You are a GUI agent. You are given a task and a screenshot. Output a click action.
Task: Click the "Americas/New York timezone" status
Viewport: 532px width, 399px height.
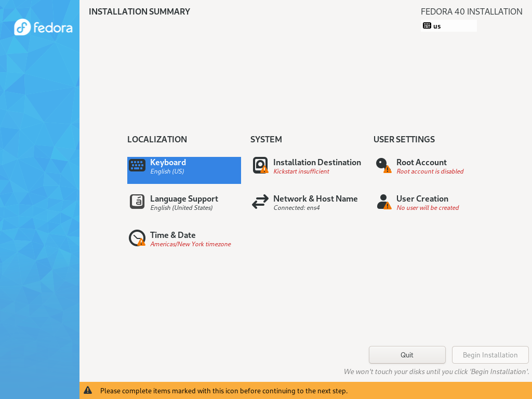tap(191, 244)
